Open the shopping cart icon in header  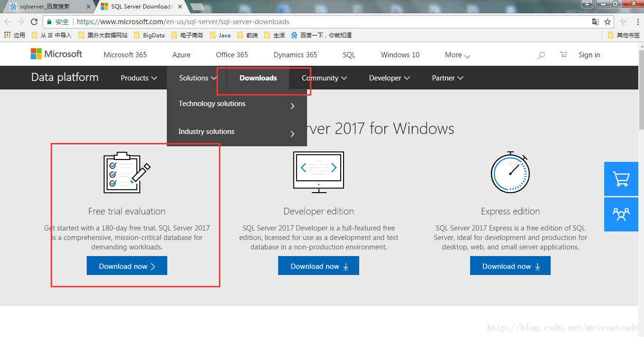[x=563, y=54]
